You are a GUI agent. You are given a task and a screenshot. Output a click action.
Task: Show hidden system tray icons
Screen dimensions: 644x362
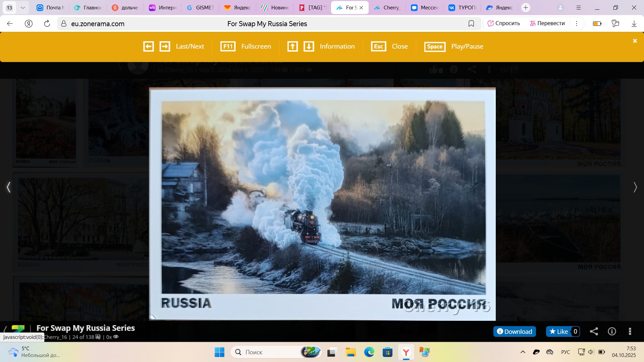click(523, 352)
